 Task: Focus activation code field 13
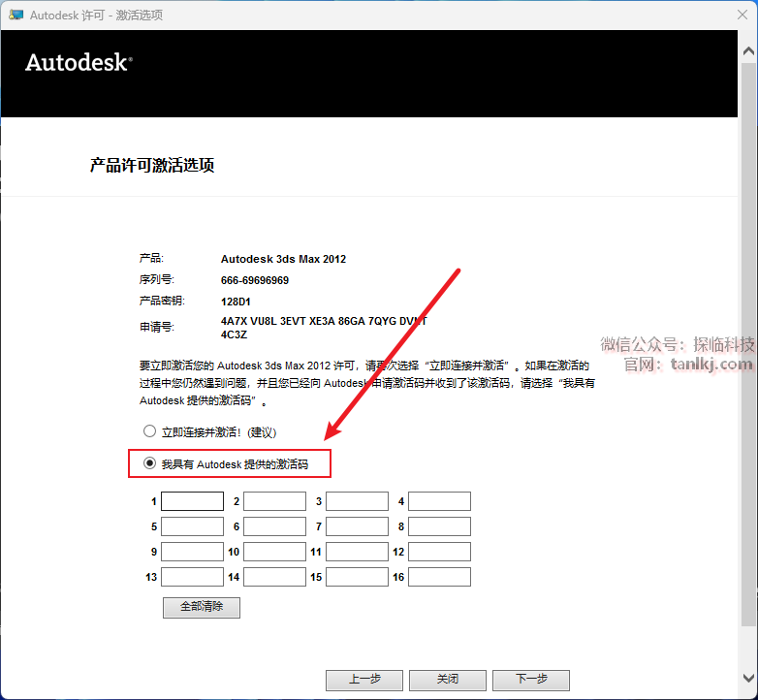click(x=192, y=577)
